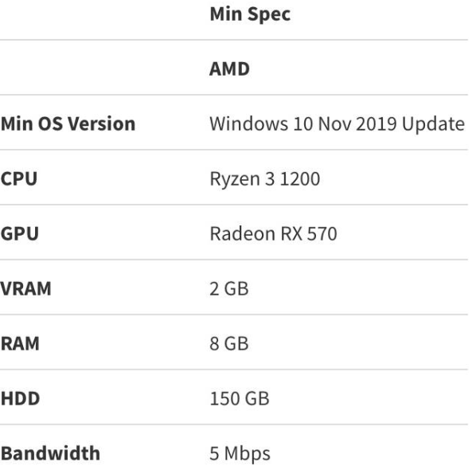Click the 150 GB storage value

(x=240, y=399)
